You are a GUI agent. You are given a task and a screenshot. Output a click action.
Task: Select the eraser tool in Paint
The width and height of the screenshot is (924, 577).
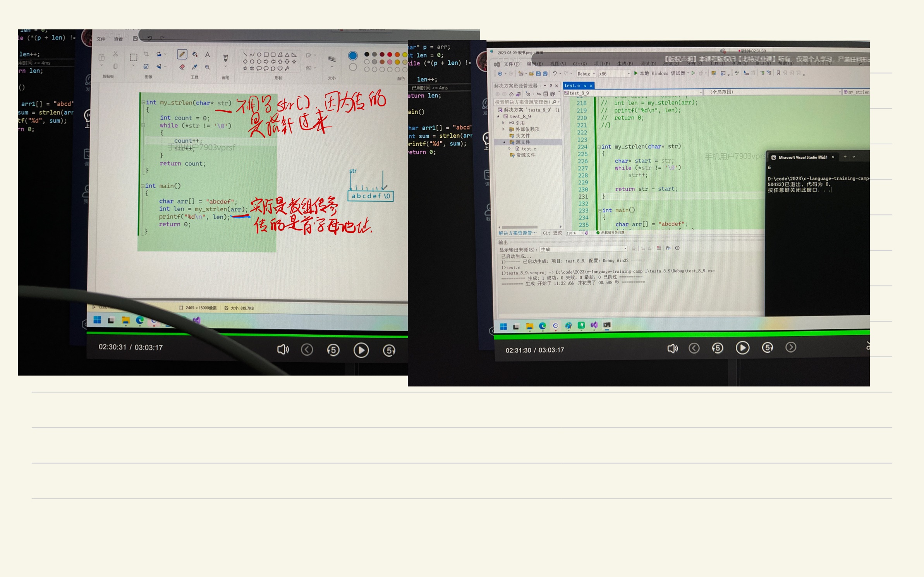point(182,67)
